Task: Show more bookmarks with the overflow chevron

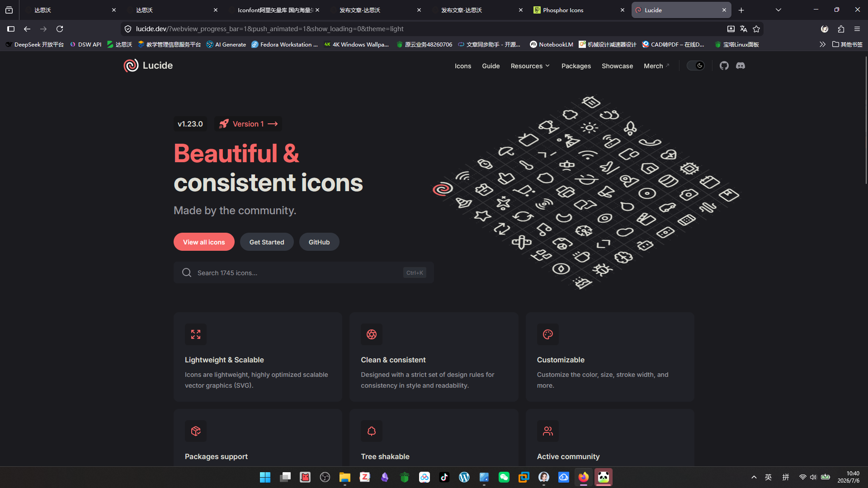Action: point(822,44)
